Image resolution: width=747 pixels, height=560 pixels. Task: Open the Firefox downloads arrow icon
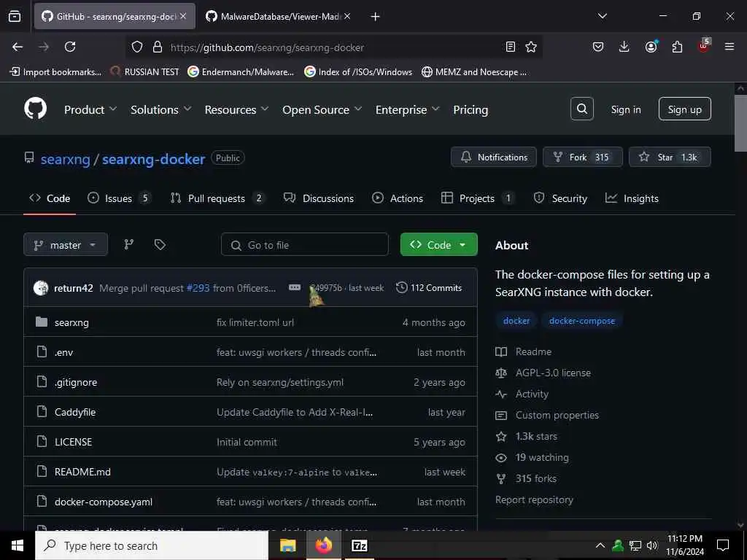pos(624,47)
